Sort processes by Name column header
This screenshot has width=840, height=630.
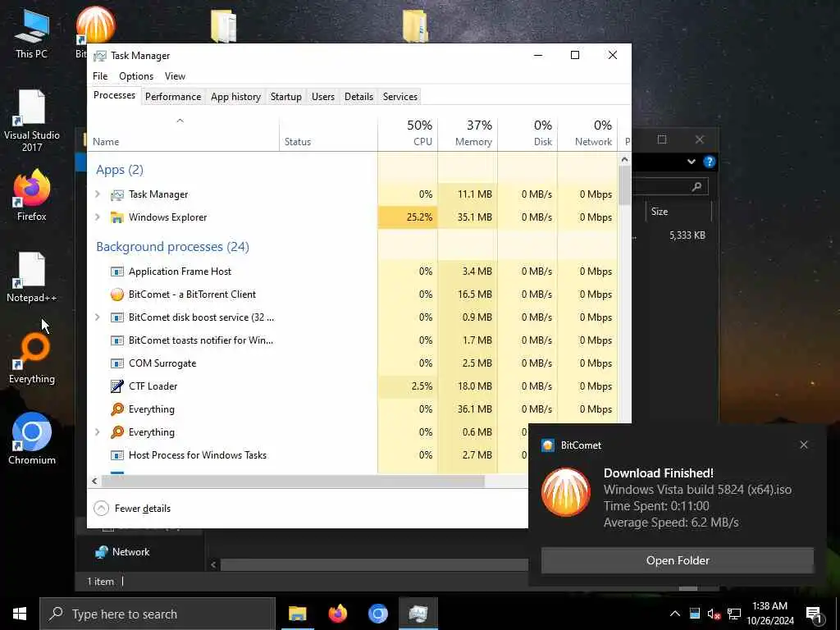pos(183,134)
